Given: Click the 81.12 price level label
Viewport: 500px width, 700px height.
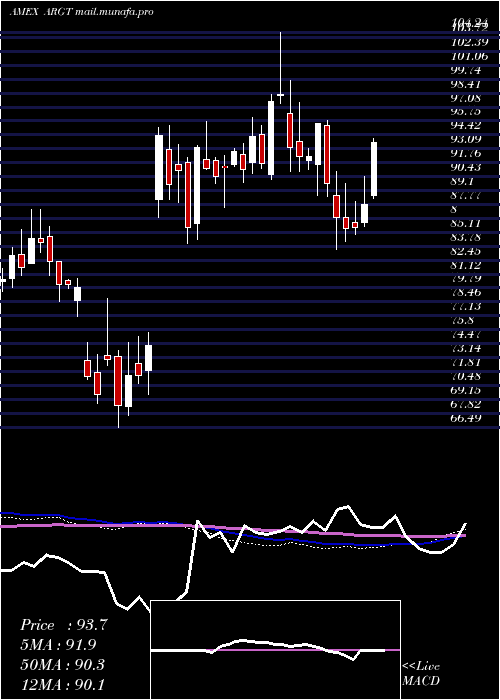Looking at the screenshot, I should [x=466, y=266].
